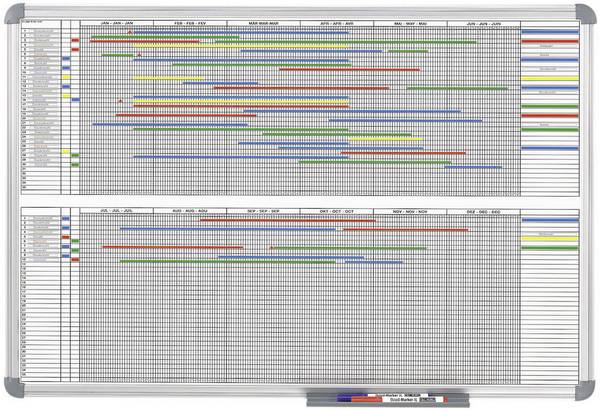Viewport: 600px width, 410px height.
Task: Select the AUG - AUG - AOU month header
Action: (190, 211)
